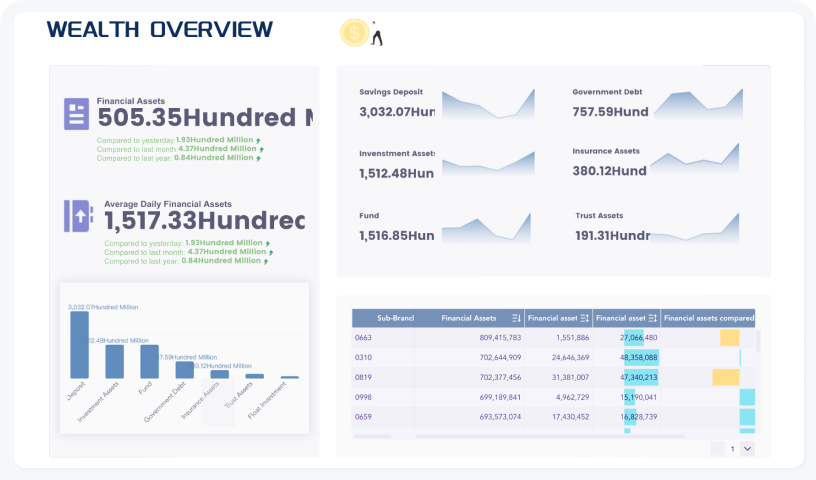Click the table's vertical scrollbar
Screen dimensions: 816x480
[758, 342]
